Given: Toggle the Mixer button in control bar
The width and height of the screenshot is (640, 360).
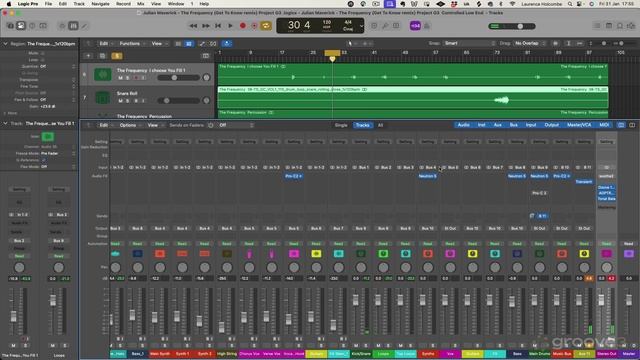Looking at the screenshot, I should tap(73, 26).
